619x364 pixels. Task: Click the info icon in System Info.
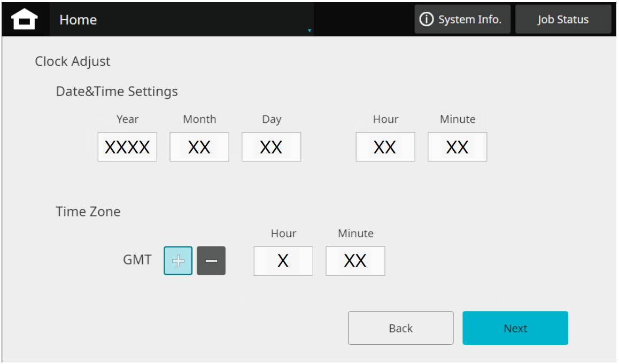426,20
